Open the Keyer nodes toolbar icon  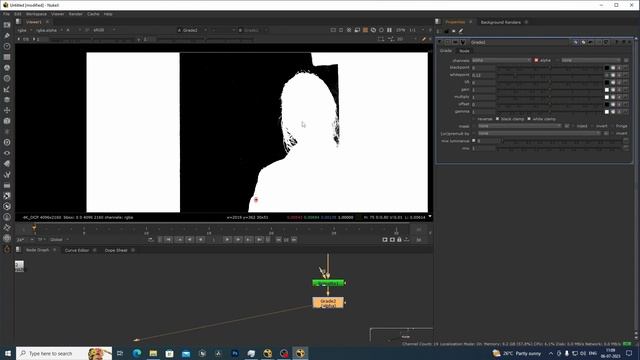tap(7, 89)
